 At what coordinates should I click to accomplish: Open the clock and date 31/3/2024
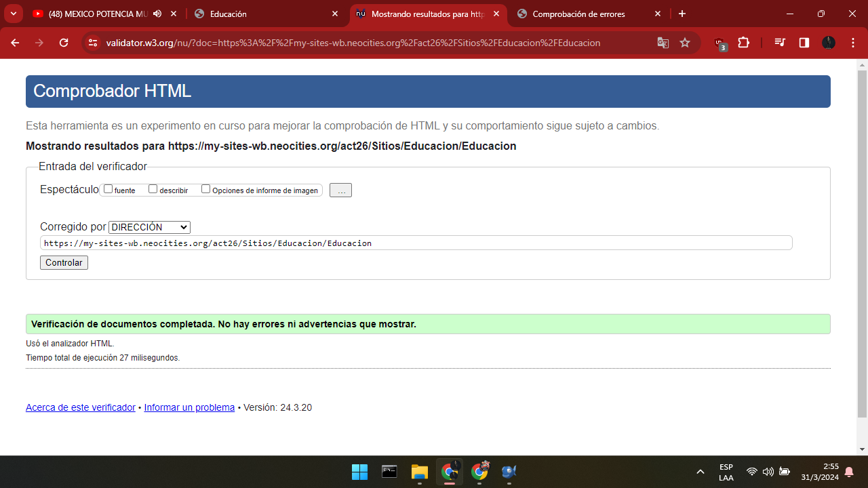pos(820,472)
